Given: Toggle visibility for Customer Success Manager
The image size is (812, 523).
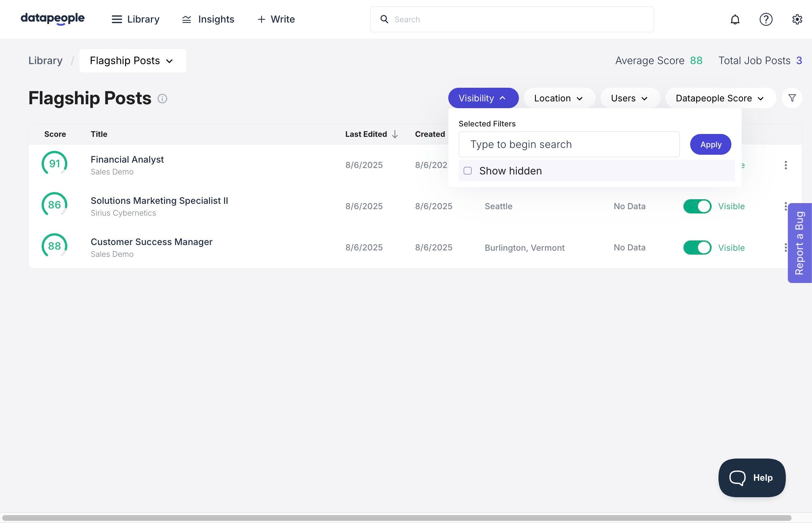Looking at the screenshot, I should point(697,248).
